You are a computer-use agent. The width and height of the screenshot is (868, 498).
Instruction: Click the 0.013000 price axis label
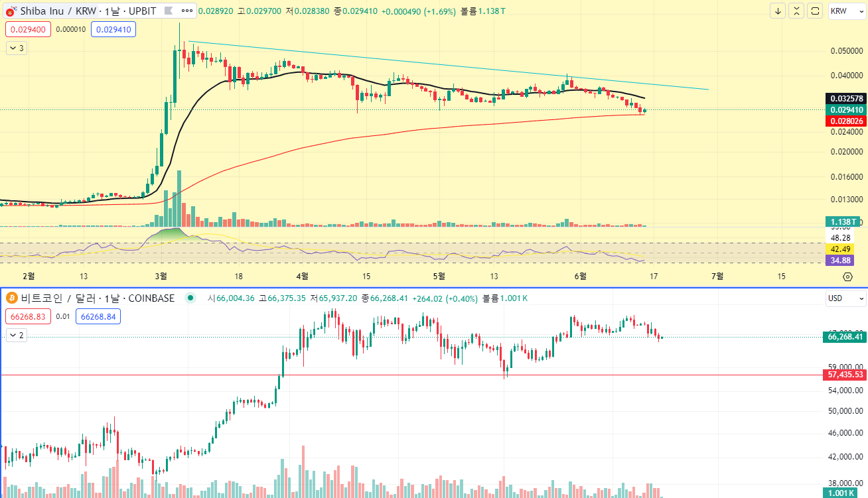tap(845, 200)
